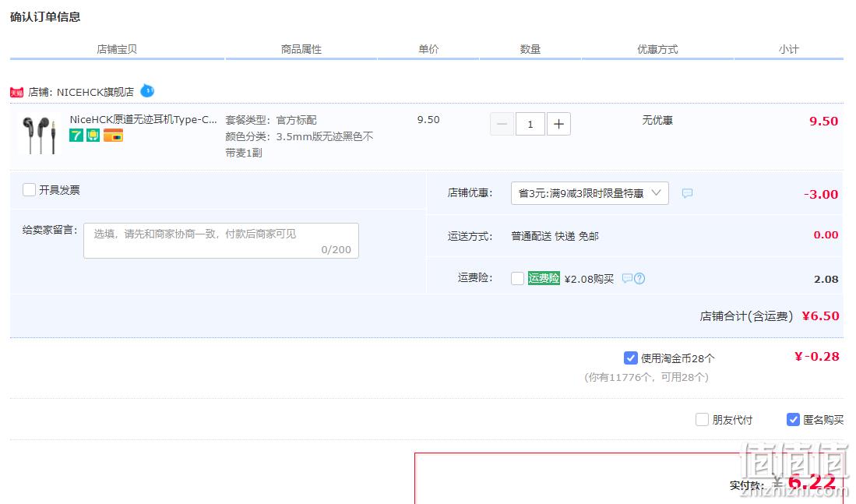Click the 商品属性 column header

click(301, 49)
